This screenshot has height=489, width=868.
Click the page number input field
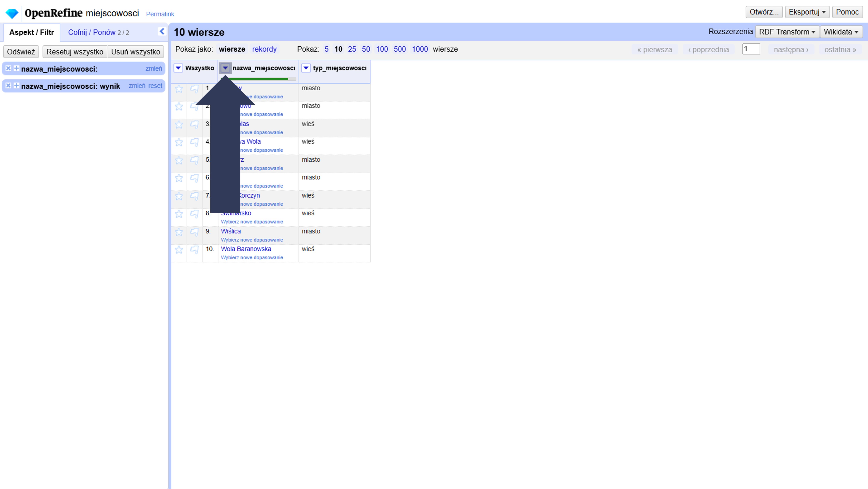(x=751, y=49)
